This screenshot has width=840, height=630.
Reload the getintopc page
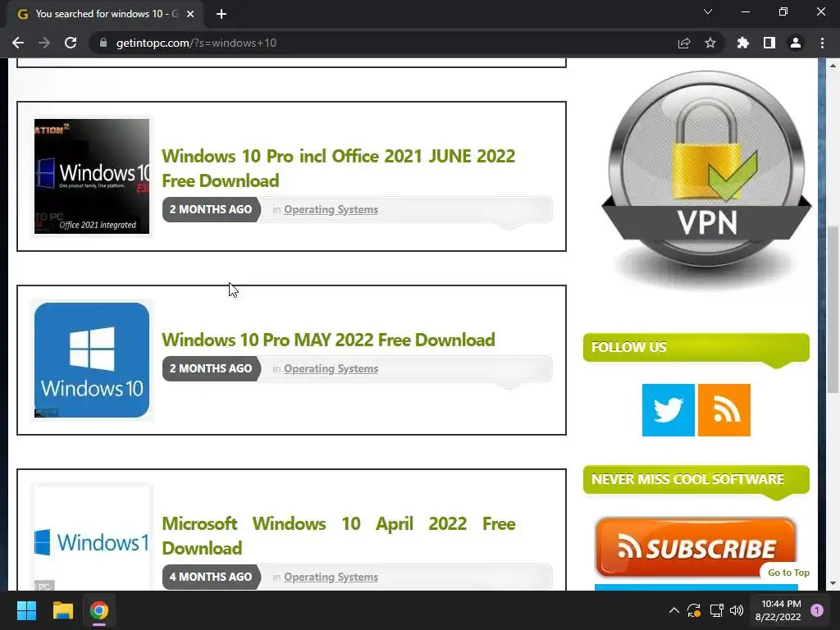71,43
